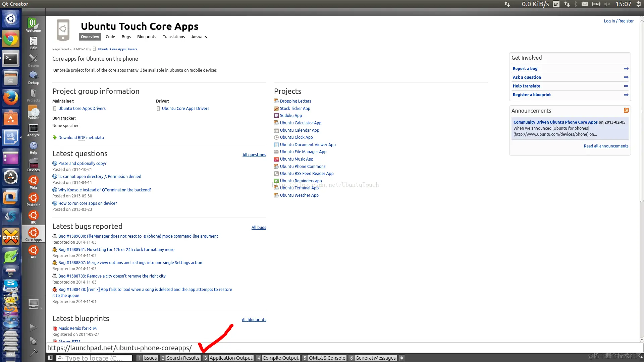Screen dimensions: 644x362
Task: Click the Run play button
Action: coord(33,327)
